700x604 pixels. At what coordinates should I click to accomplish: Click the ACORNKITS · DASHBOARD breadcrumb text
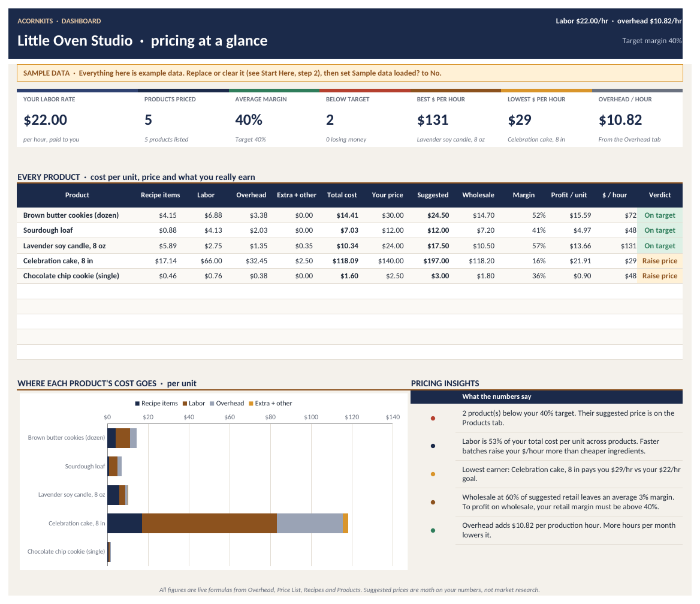point(59,21)
